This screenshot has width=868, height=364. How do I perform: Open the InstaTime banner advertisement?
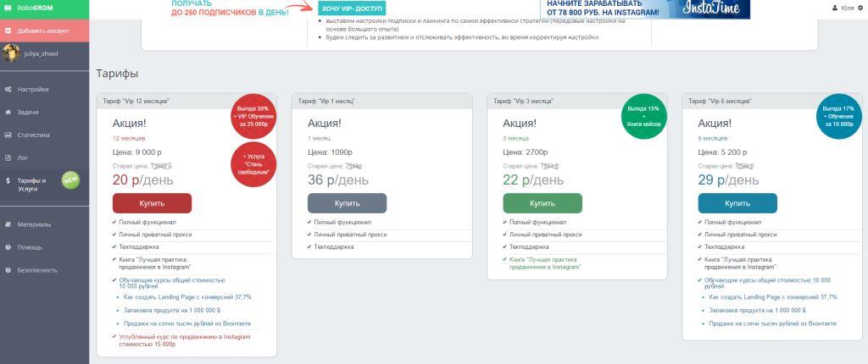[645, 8]
